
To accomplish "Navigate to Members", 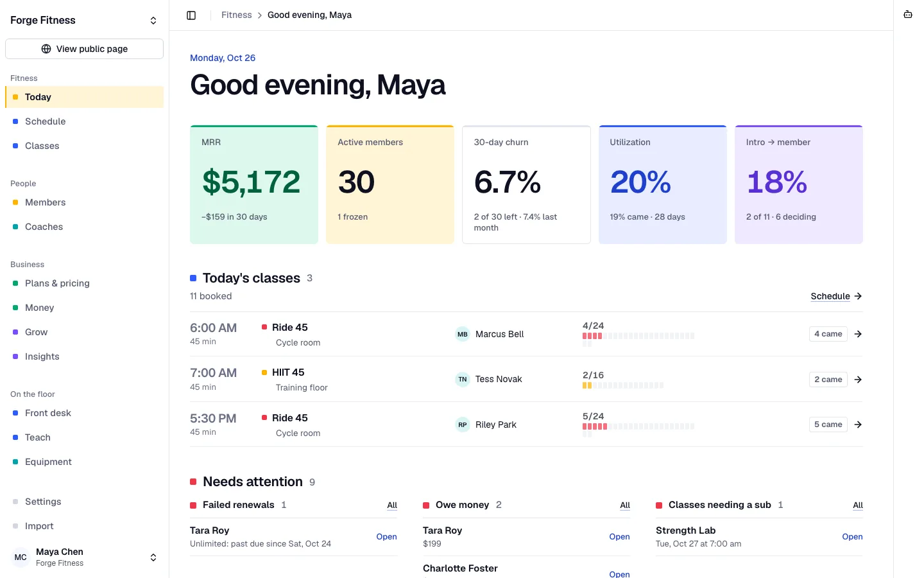I will tap(84, 202).
